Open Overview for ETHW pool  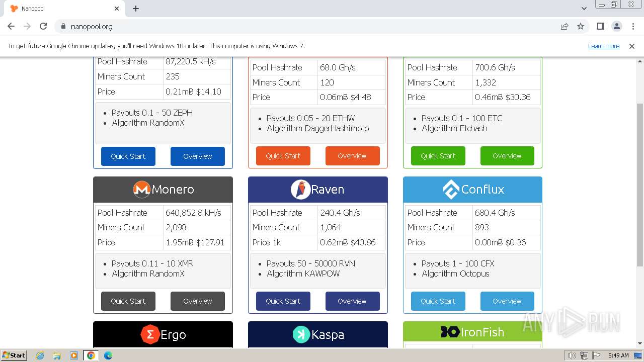353,156
